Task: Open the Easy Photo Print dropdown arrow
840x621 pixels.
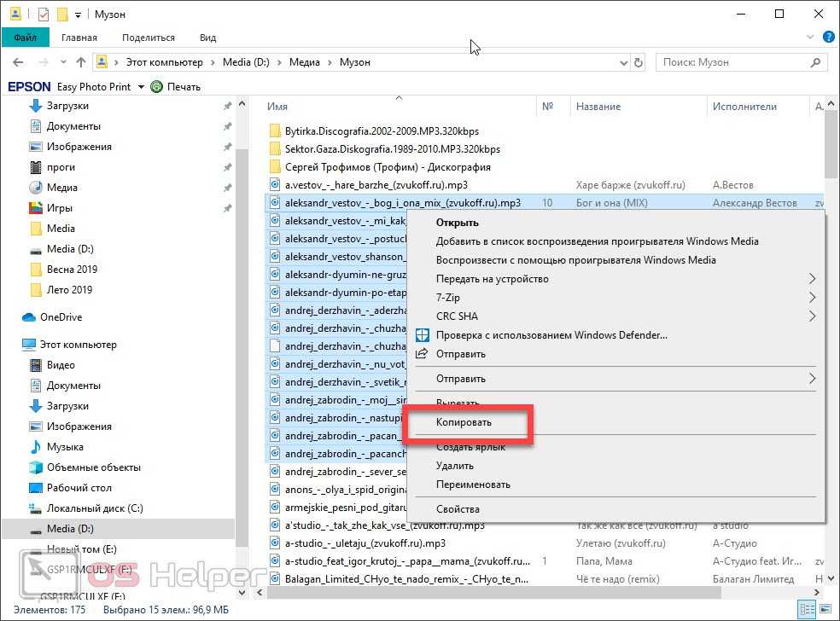Action: [141, 86]
